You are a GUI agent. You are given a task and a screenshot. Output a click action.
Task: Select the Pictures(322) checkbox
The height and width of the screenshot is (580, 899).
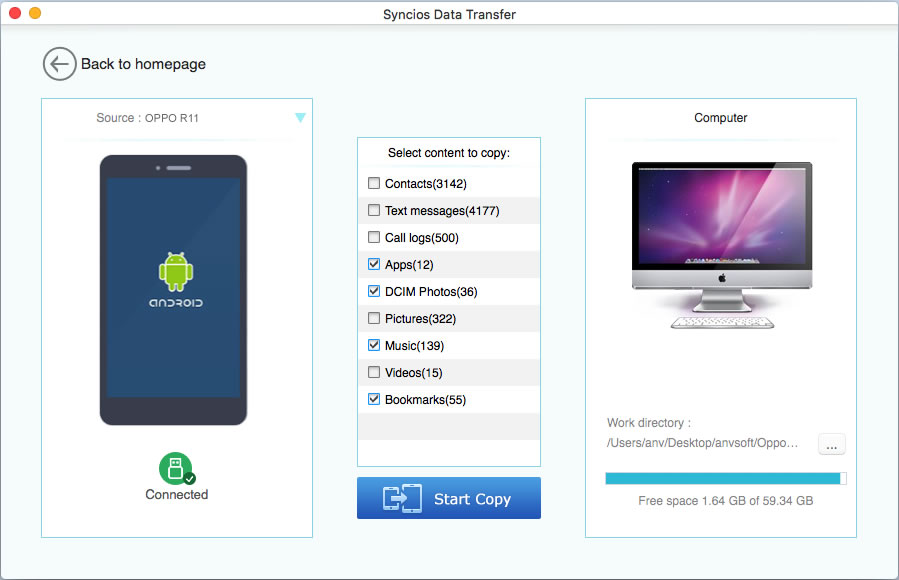374,318
